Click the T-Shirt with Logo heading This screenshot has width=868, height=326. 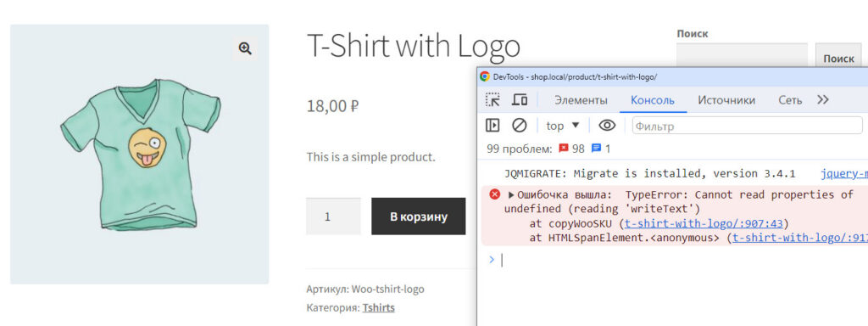tap(414, 46)
